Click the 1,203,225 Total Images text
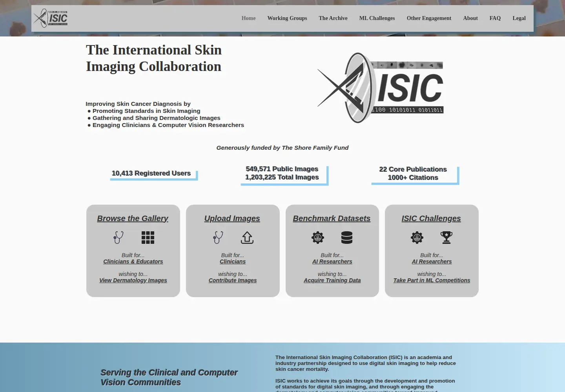 tap(282, 177)
